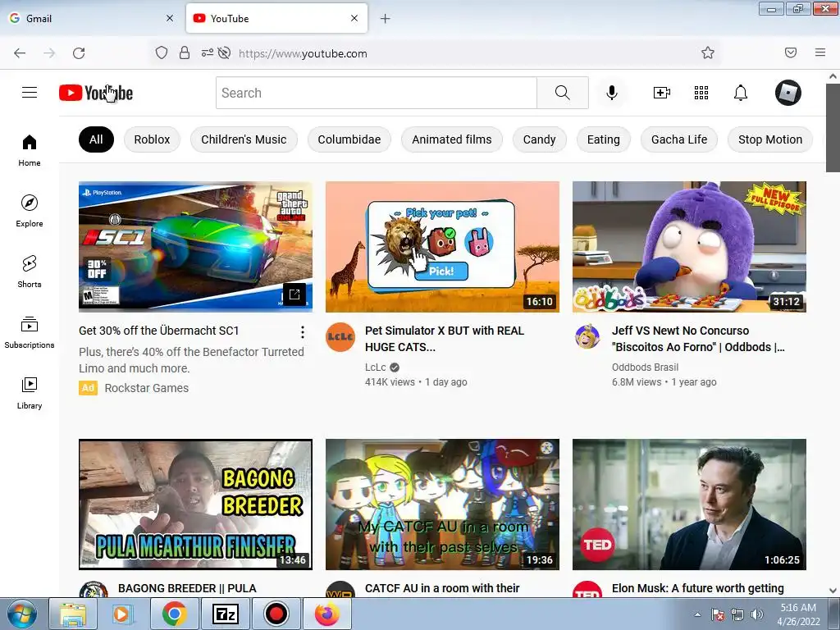Open the Windows Start button
Screen dimensions: 840x630
(x=22, y=614)
